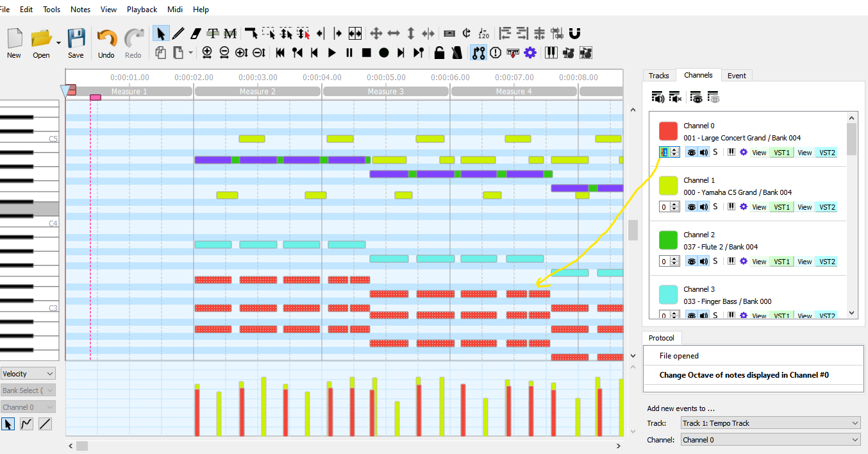Toggle visibility of Channel 1
Image resolution: width=868 pixels, height=454 pixels.
[x=692, y=207]
